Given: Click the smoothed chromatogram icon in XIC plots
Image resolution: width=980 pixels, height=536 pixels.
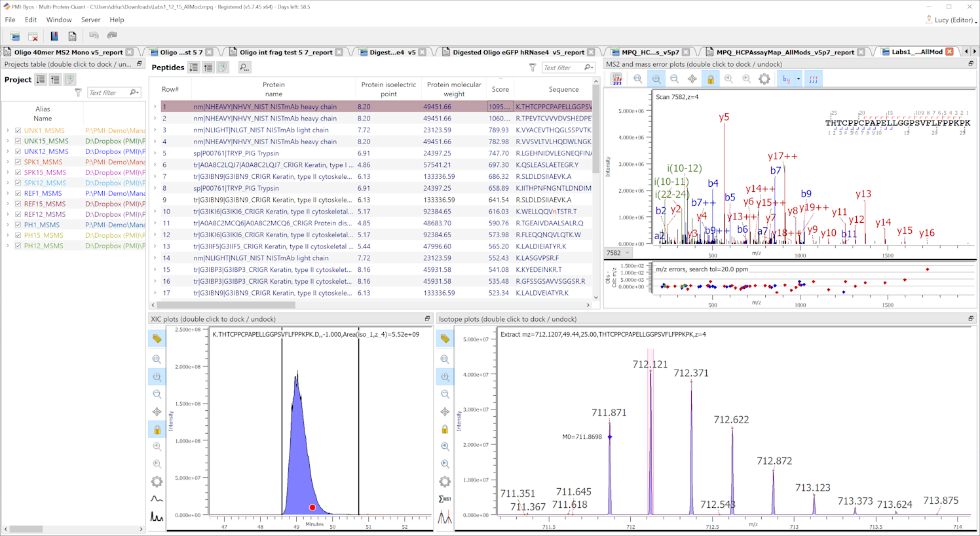Looking at the screenshot, I should coord(157,499).
